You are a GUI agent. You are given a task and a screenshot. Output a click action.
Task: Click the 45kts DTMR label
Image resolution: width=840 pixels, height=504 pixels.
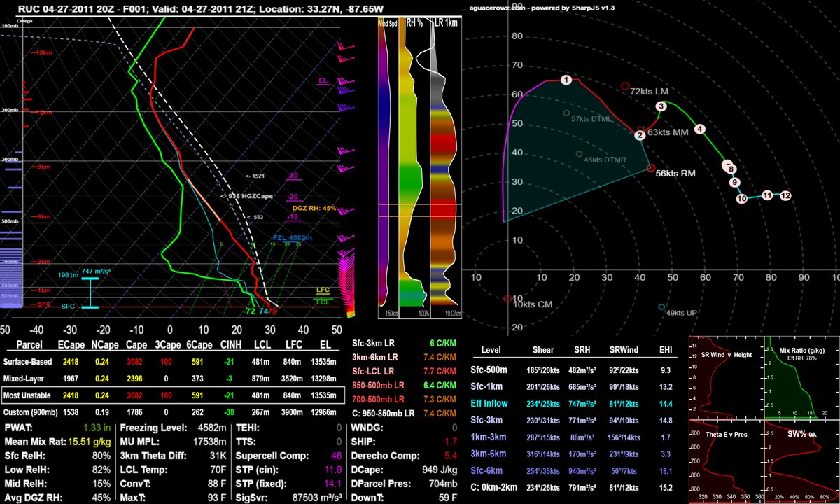[x=605, y=160]
